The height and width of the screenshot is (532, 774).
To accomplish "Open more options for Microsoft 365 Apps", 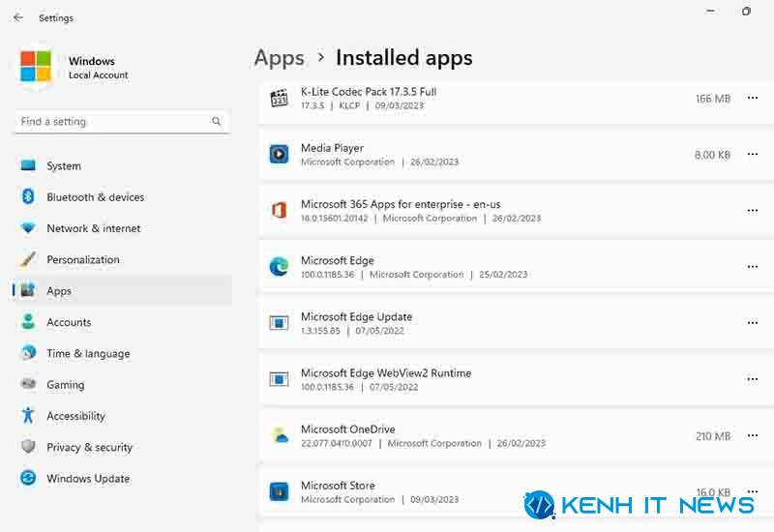I will [x=753, y=211].
